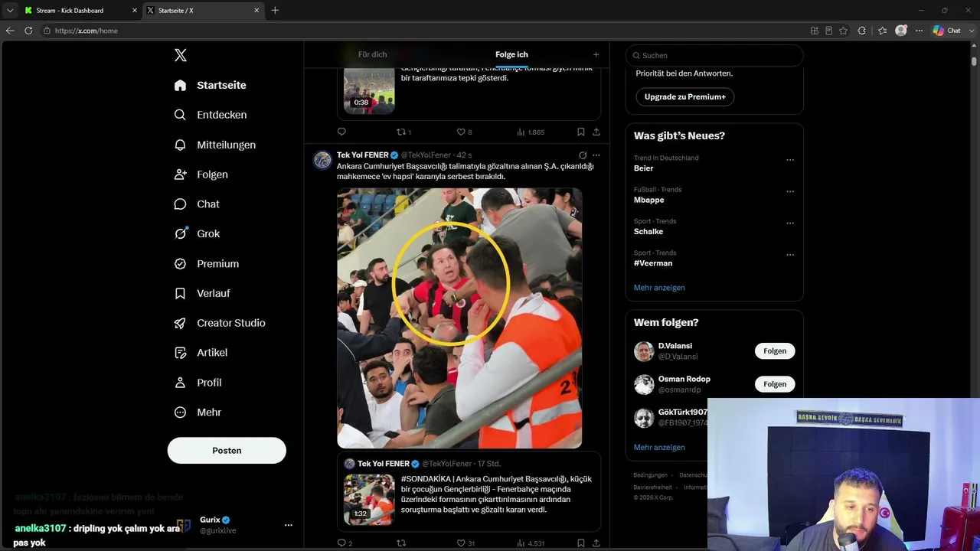Share the post with 1.865 views
The image size is (980, 551).
coord(596,132)
